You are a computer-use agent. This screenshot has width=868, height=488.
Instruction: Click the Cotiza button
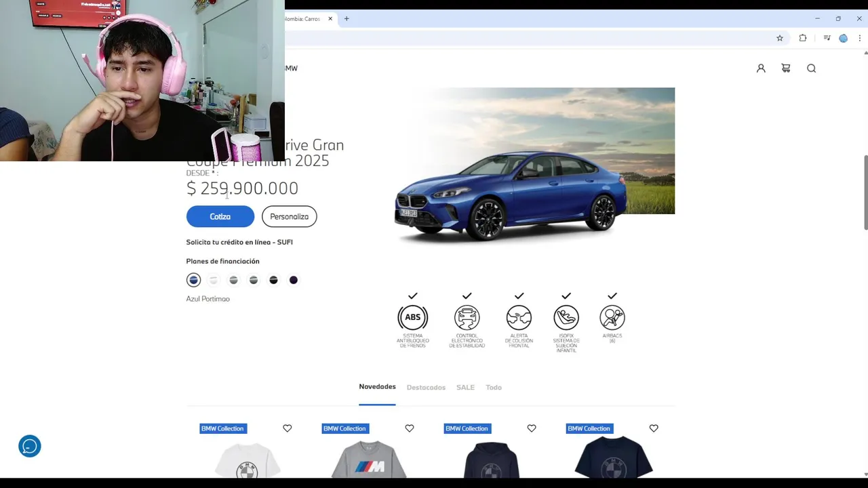pos(220,216)
